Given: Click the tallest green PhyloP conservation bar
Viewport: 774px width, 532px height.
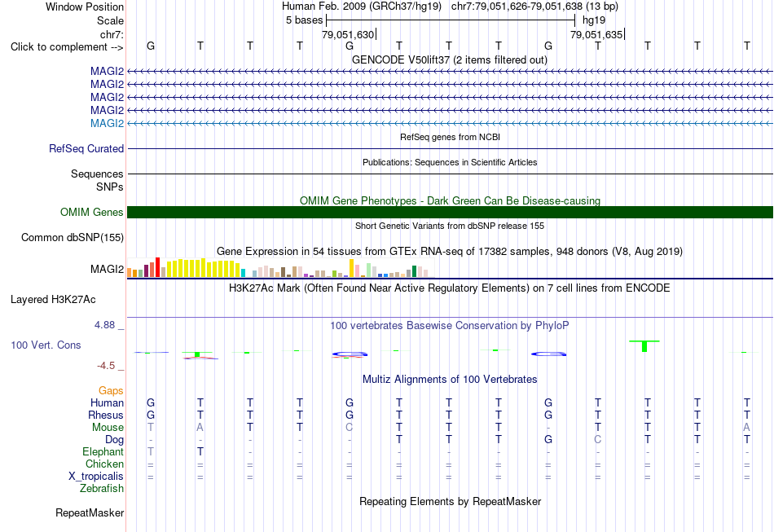Looking at the screenshot, I should (644, 346).
